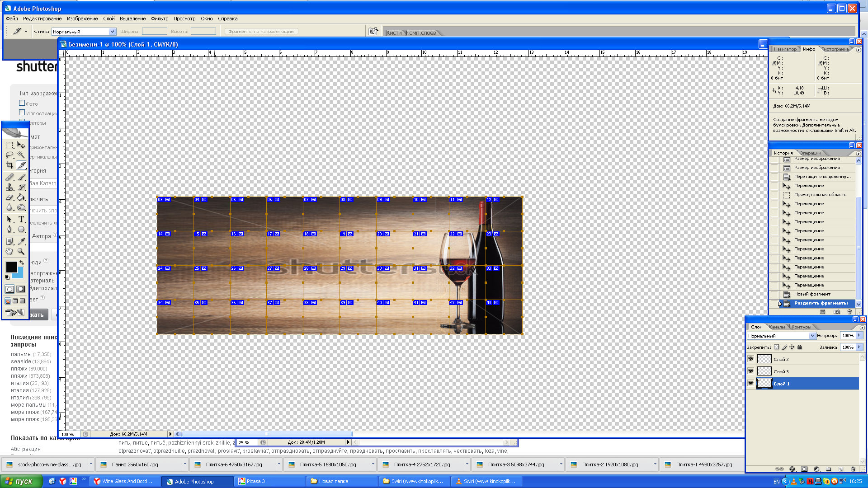Click the trash icon in Layers panel
The width and height of the screenshot is (868, 488).
853,469
